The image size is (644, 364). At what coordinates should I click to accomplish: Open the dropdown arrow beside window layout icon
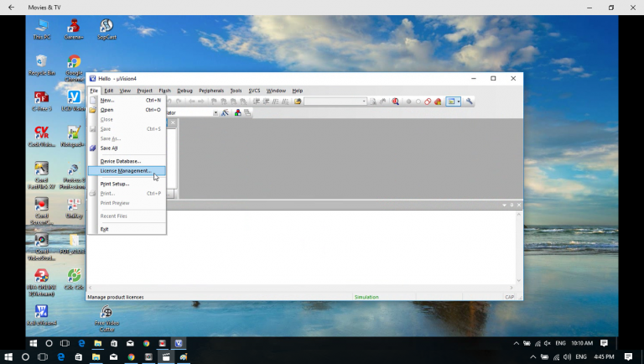click(x=459, y=101)
